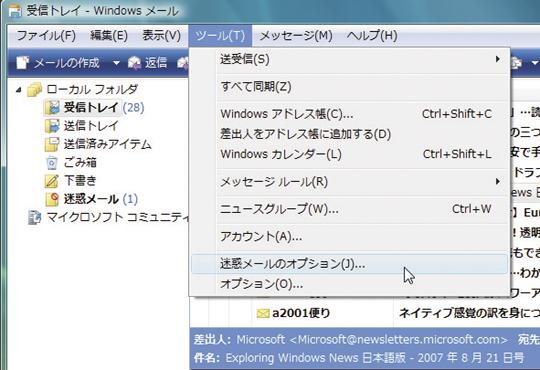This screenshot has height=370, width=540.
Task: Open the dropdown arrow at toolbar's right end
Action: point(534,63)
